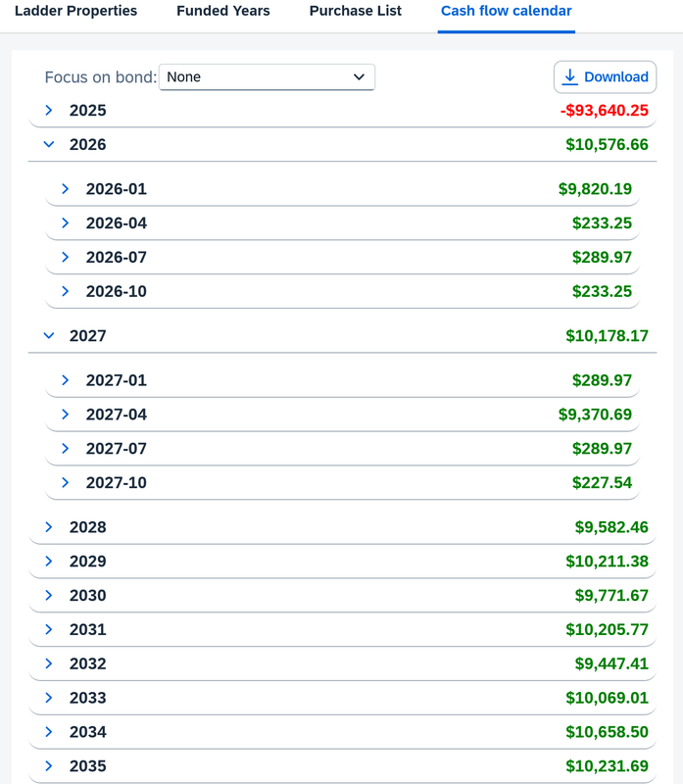
Task: Click the 2027-04 month label
Action: [117, 414]
